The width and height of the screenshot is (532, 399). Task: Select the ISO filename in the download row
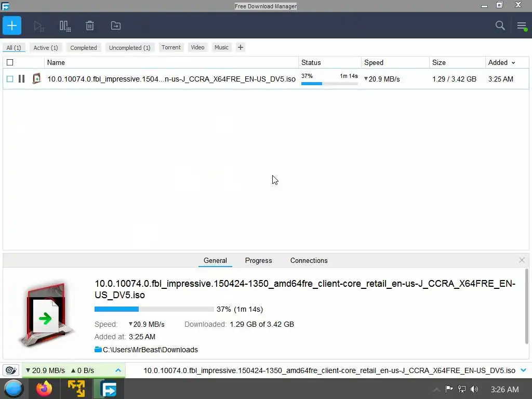pyautogui.click(x=171, y=79)
